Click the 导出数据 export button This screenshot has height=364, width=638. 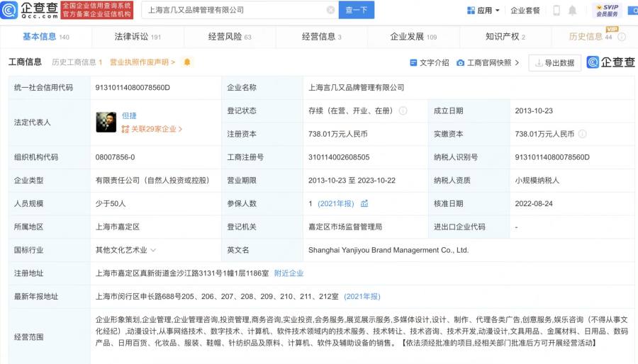click(x=554, y=62)
